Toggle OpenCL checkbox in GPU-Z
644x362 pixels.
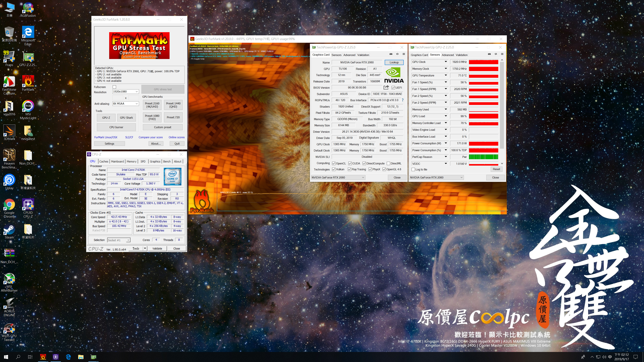tap(334, 163)
